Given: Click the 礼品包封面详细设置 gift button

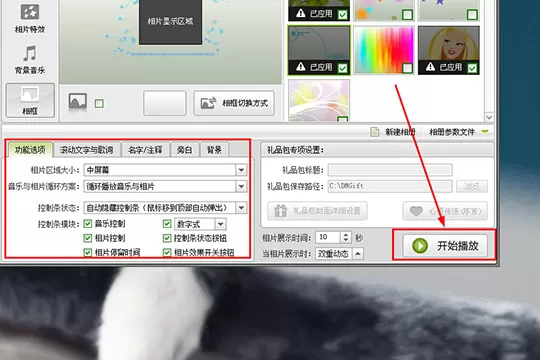Looking at the screenshot, I should click(317, 210).
